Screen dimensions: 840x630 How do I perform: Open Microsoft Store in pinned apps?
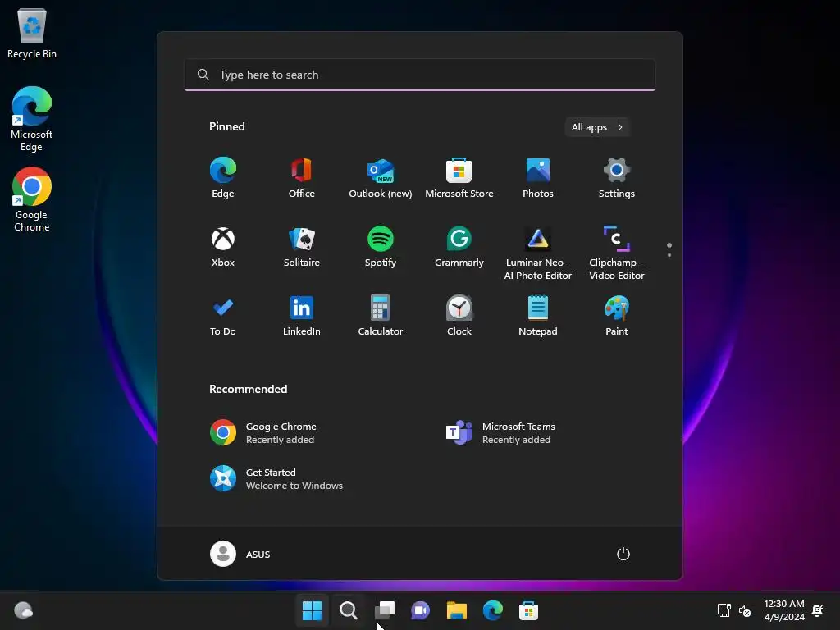click(x=459, y=178)
